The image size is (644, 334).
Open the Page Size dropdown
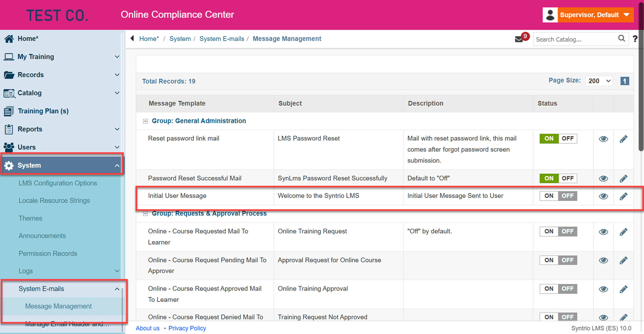[x=599, y=81]
